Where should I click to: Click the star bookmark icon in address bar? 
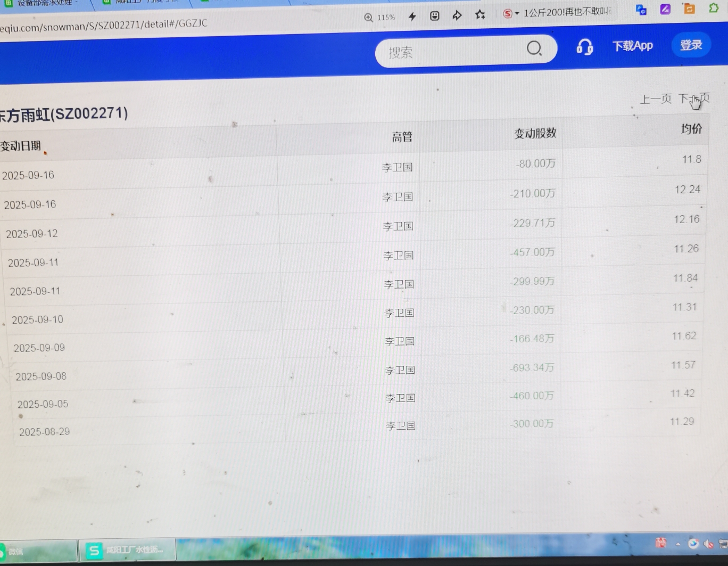coord(480,14)
